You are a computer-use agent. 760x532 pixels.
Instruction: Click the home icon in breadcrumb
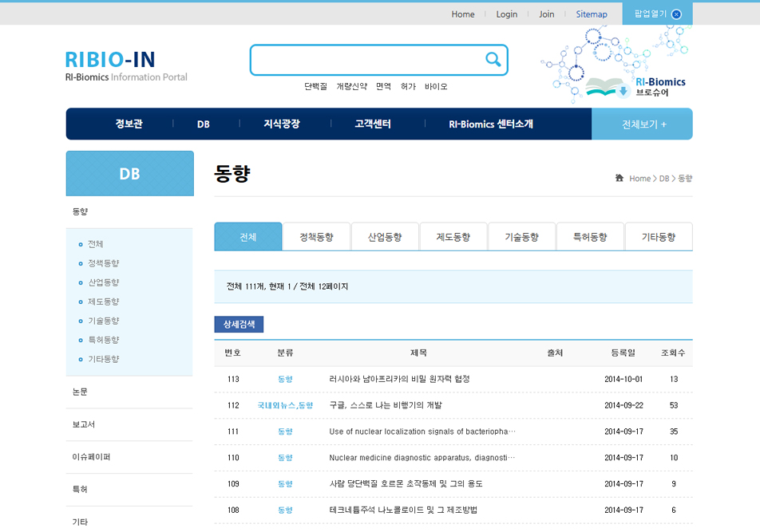(619, 178)
